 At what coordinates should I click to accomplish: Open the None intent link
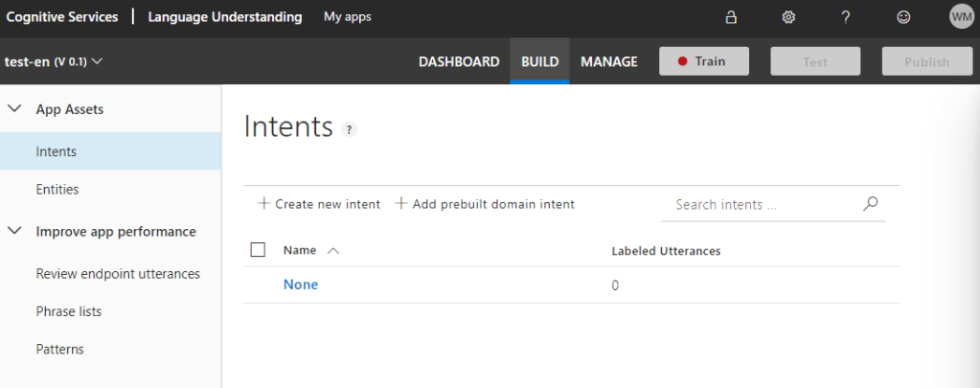pos(301,285)
